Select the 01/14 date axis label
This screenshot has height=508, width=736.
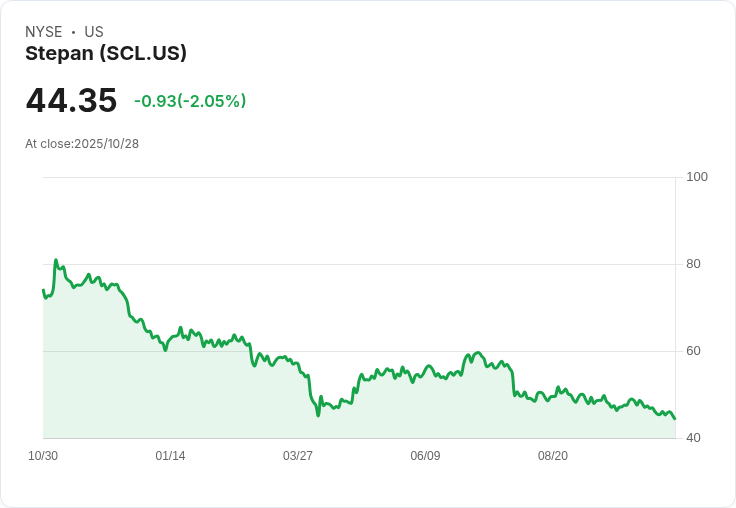(170, 456)
